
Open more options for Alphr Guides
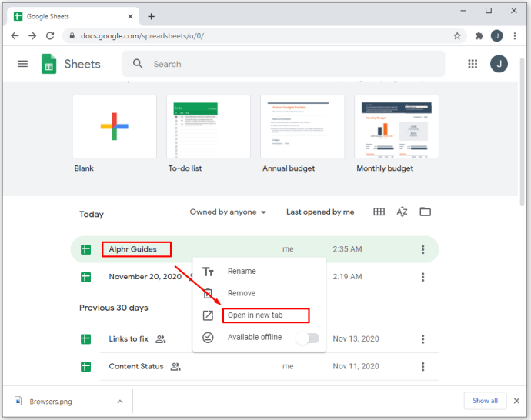[423, 249]
